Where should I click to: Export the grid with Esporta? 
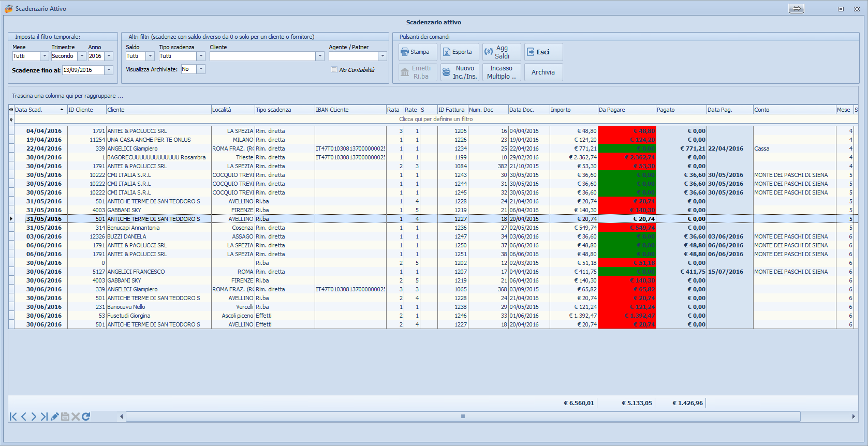pos(460,52)
